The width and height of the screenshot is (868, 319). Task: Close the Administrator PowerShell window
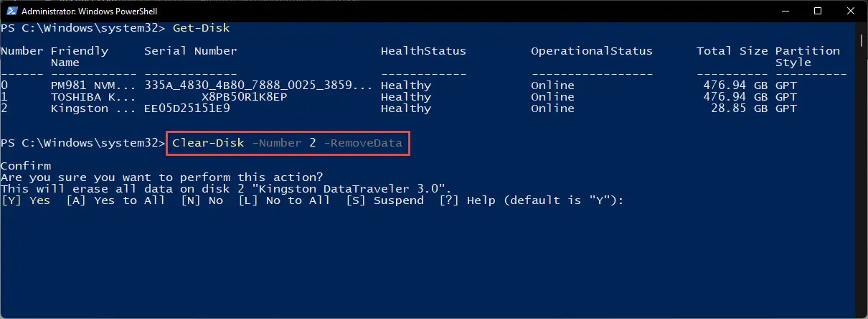(x=851, y=11)
